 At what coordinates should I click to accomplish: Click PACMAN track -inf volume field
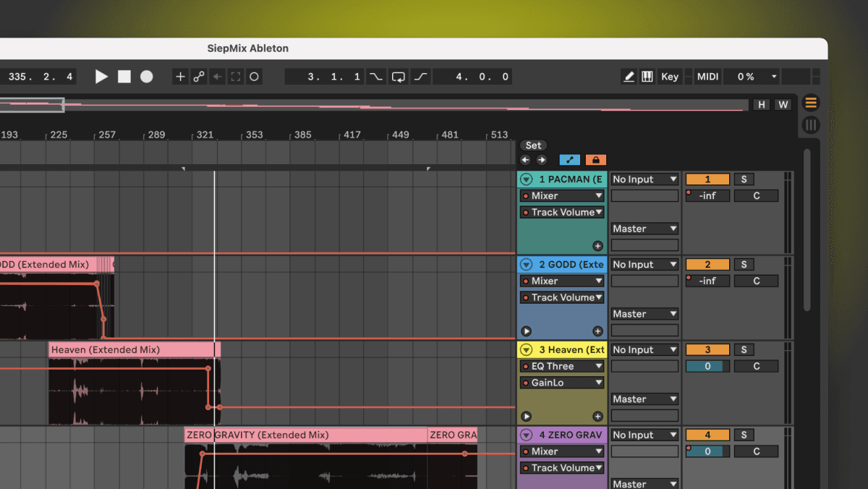(707, 196)
